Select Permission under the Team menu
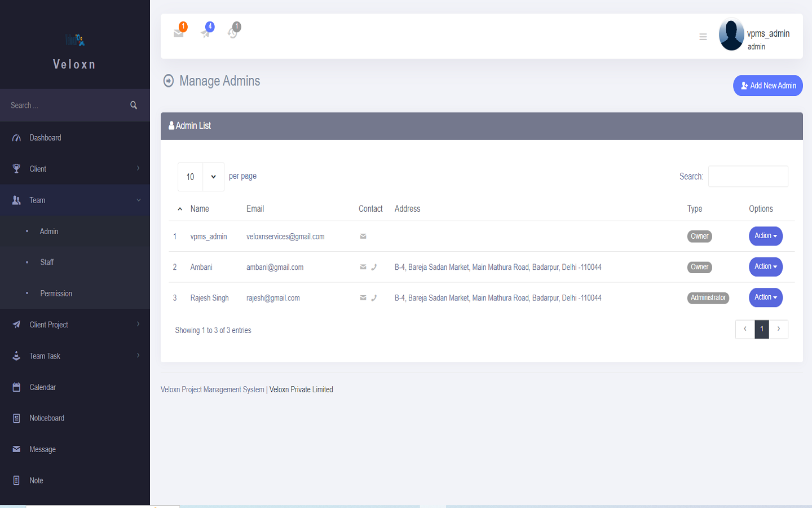 click(56, 294)
